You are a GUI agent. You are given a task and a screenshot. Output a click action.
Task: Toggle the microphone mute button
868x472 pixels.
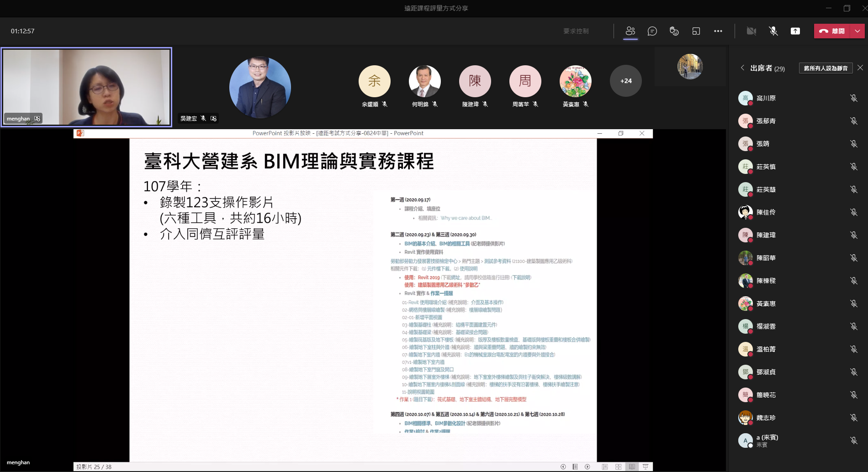pyautogui.click(x=773, y=31)
